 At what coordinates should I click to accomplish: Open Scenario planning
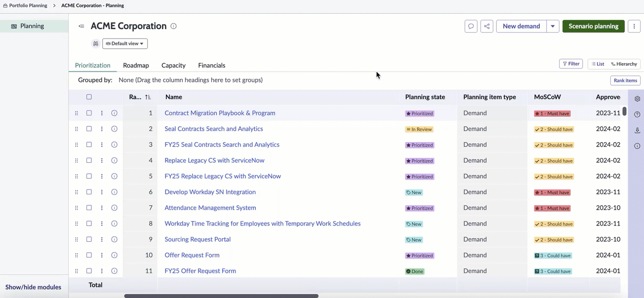pos(594,26)
